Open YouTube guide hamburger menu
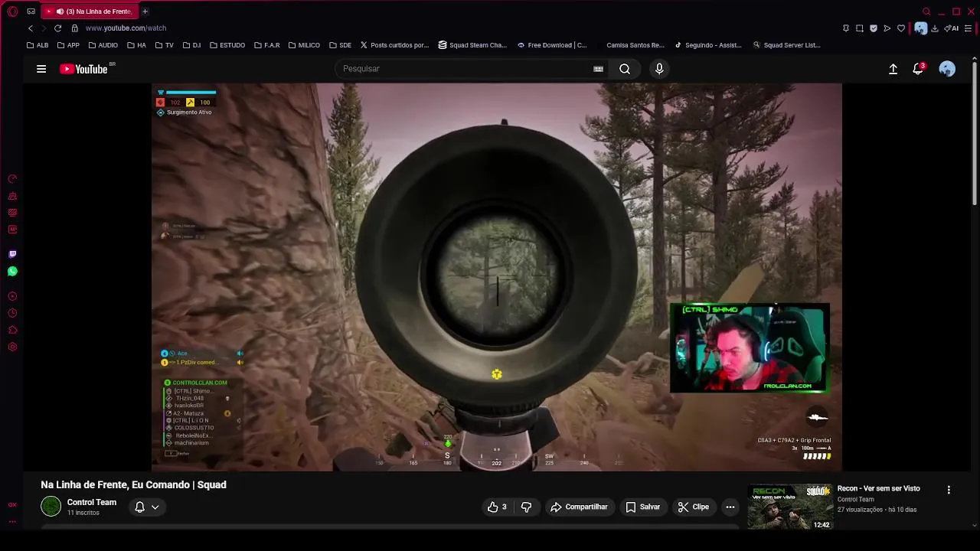The image size is (980, 551). (x=41, y=69)
